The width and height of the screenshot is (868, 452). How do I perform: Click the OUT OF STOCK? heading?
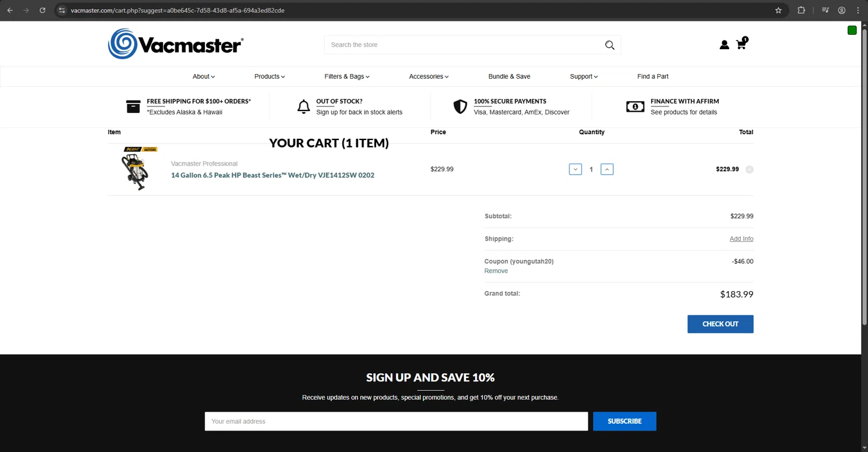[339, 101]
